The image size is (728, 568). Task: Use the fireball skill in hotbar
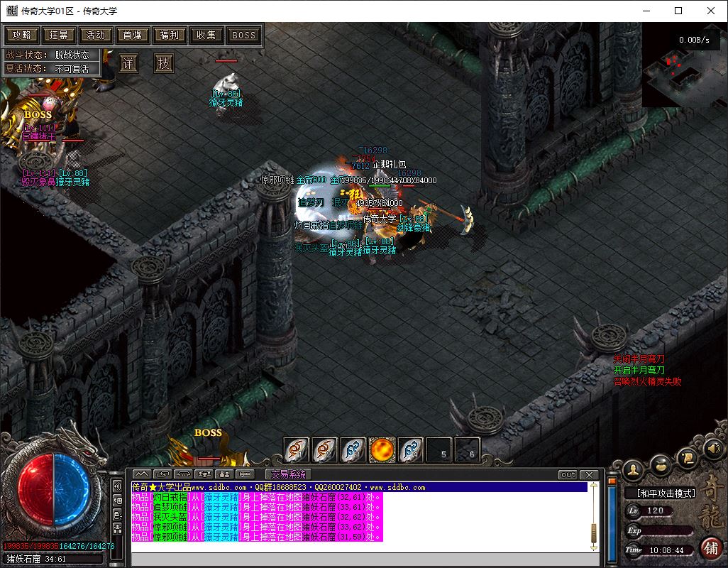[382, 450]
